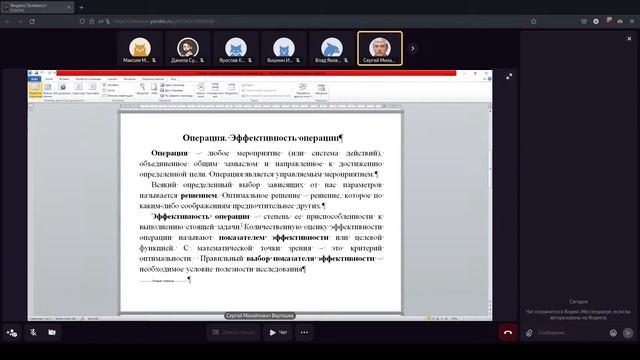Image resolution: width=640 pixels, height=360 pixels.
Task: Focus the Сообщение message input field
Action: [571, 333]
